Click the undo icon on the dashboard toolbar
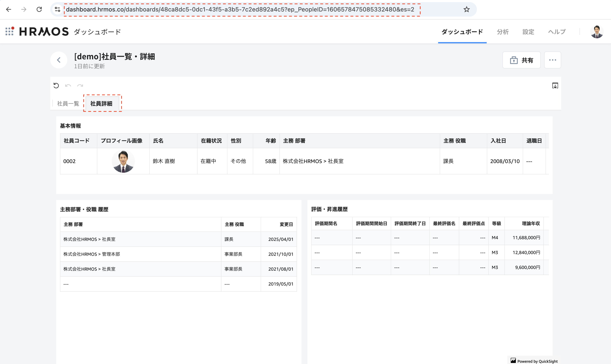 [x=68, y=86]
